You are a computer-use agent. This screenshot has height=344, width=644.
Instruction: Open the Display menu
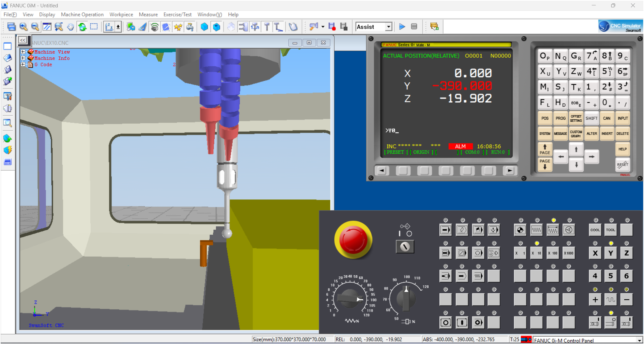[47, 14]
